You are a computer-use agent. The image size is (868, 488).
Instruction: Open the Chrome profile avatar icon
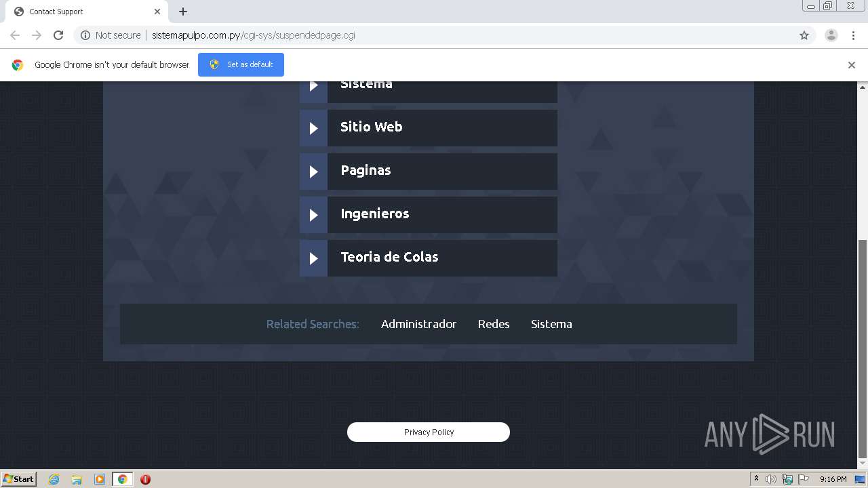pos(831,35)
